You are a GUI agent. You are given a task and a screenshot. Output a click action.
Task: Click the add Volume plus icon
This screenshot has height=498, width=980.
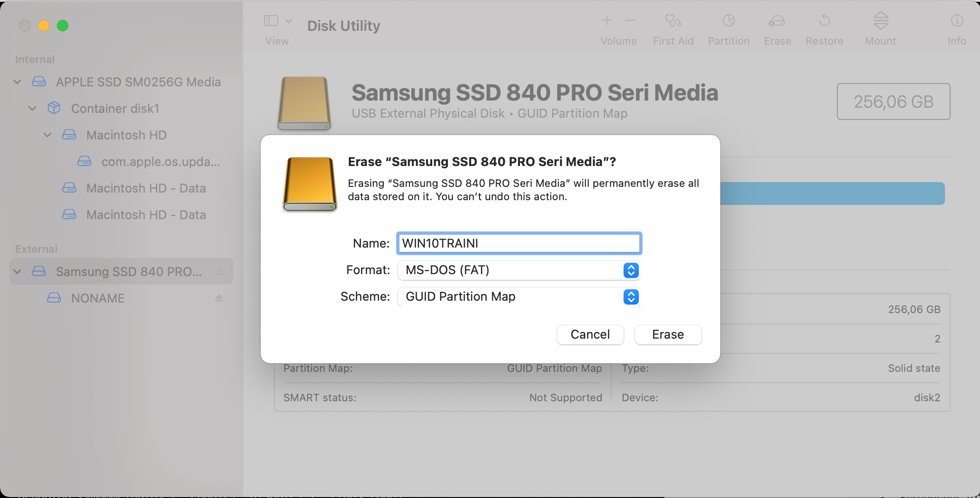[x=607, y=20]
